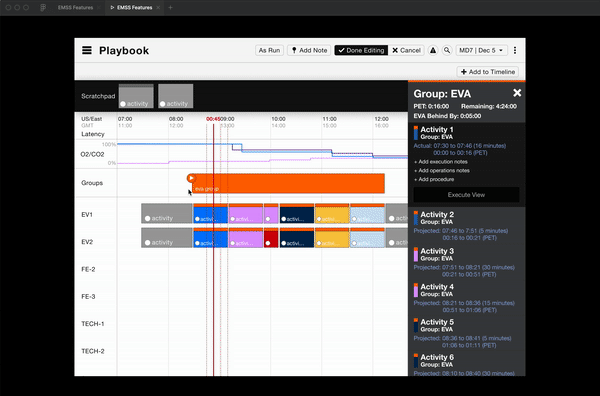Toggle status circle on red EV2 activity
This screenshot has width=600, height=396.
(x=268, y=243)
